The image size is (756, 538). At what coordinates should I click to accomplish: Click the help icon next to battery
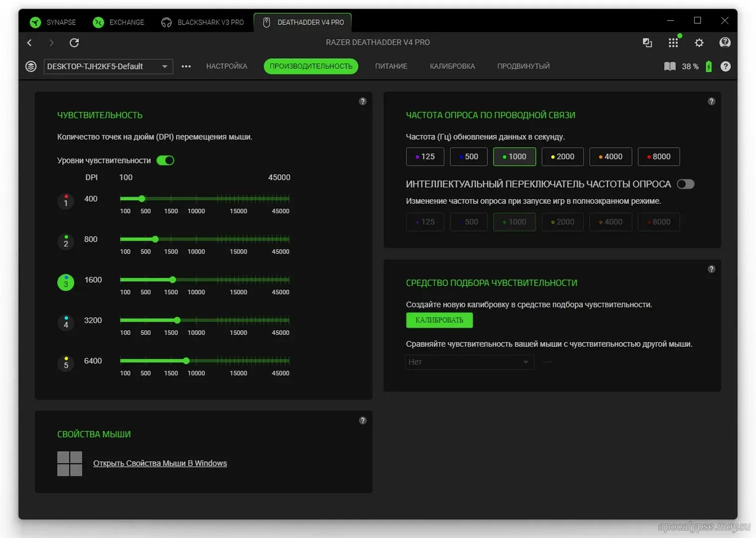click(x=726, y=66)
